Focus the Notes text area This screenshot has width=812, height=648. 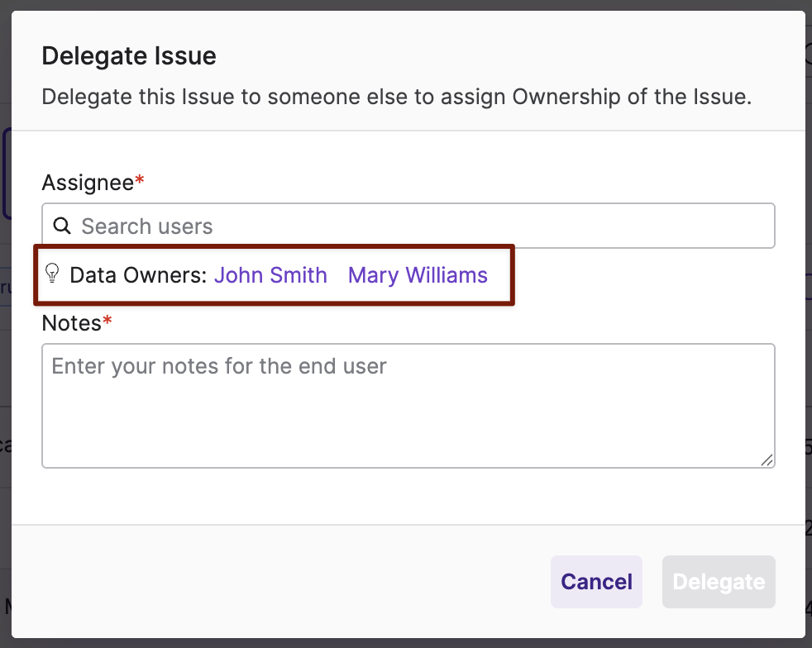point(408,406)
